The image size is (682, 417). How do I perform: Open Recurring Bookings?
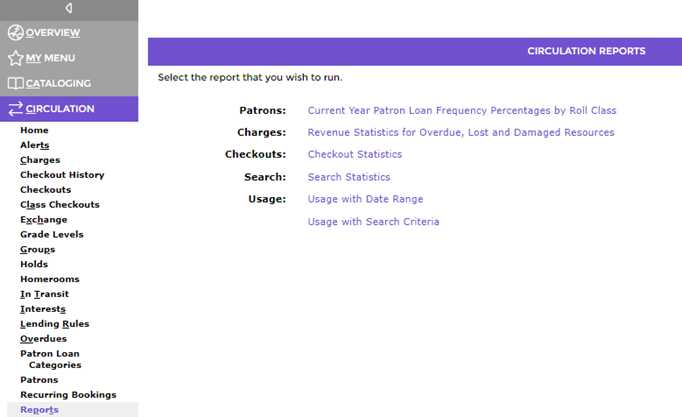pos(68,395)
